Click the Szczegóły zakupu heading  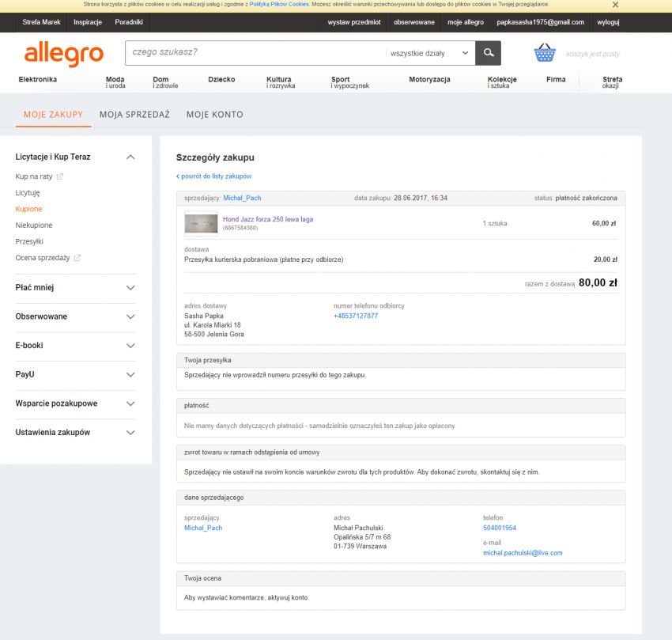215,158
